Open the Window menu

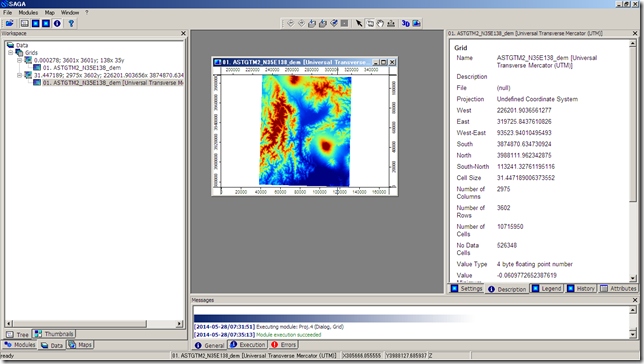pyautogui.click(x=70, y=13)
